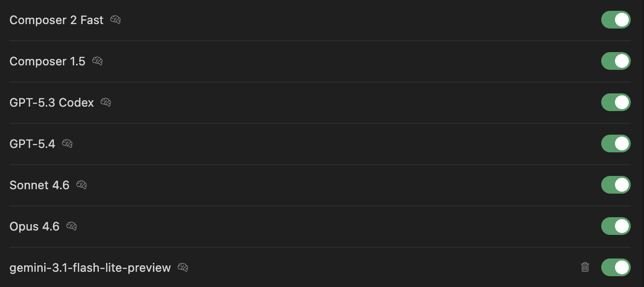Click the brain icon next to GPT-5.4
The height and width of the screenshot is (287, 644).
click(67, 144)
